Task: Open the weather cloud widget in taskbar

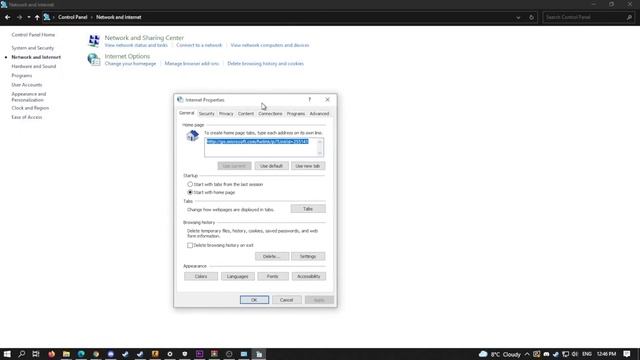Action: (x=483, y=354)
